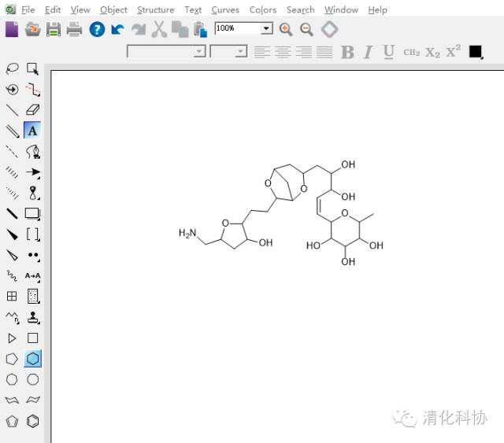
Task: Select the Solid Bond tool
Action: pyautogui.click(x=13, y=110)
